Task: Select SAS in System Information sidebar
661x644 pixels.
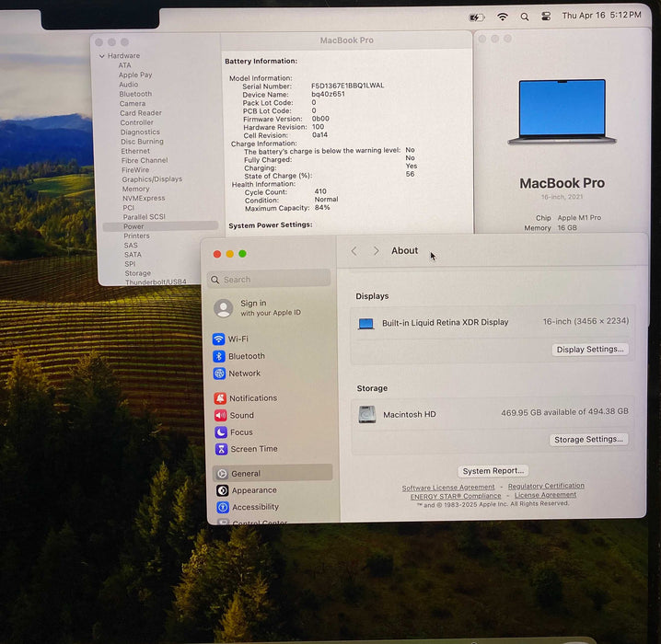Action: click(x=131, y=245)
